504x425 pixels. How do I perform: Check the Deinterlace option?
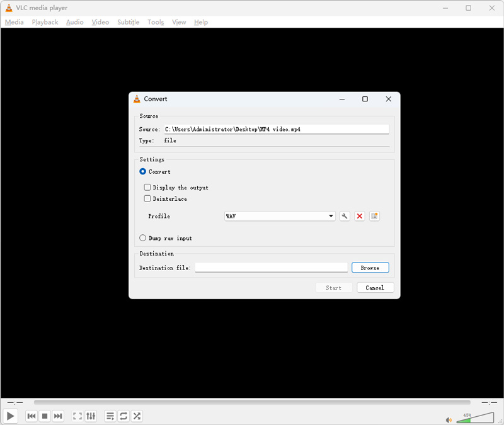[147, 198]
